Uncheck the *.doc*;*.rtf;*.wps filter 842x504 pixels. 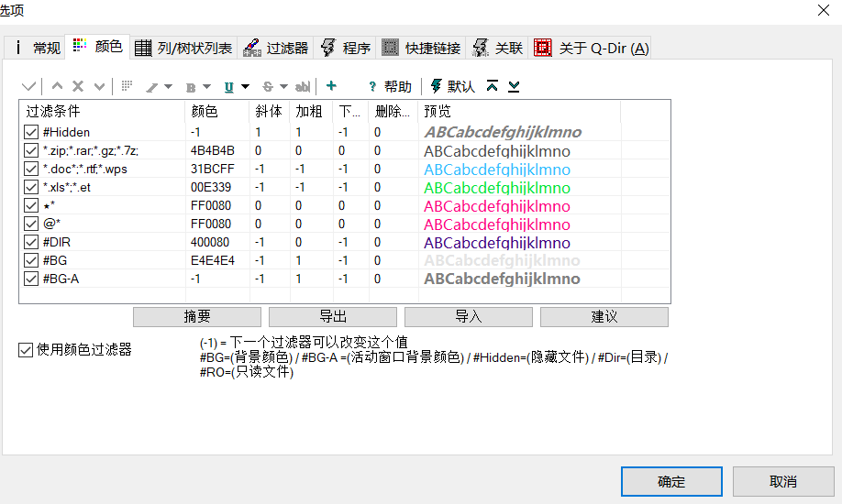click(31, 169)
